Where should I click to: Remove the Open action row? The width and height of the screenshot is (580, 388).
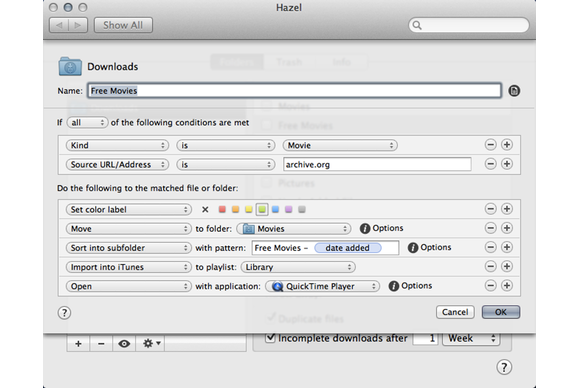490,286
